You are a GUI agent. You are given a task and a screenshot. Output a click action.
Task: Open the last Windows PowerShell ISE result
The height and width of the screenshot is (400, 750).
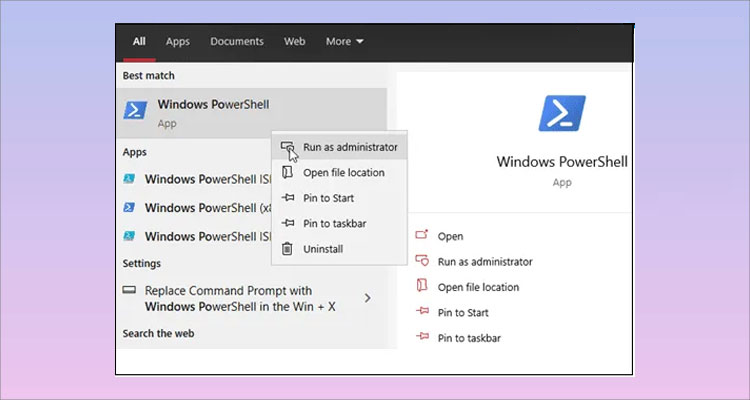195,236
